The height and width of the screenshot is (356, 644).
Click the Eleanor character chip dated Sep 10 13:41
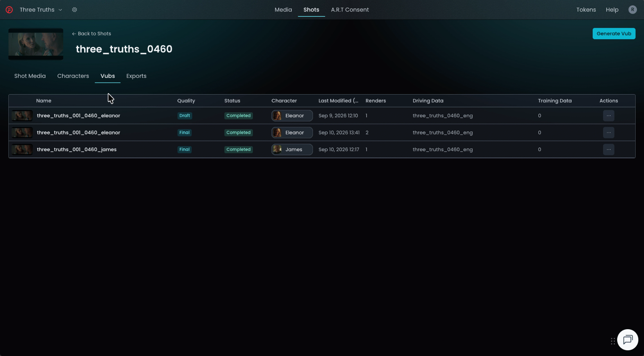292,133
